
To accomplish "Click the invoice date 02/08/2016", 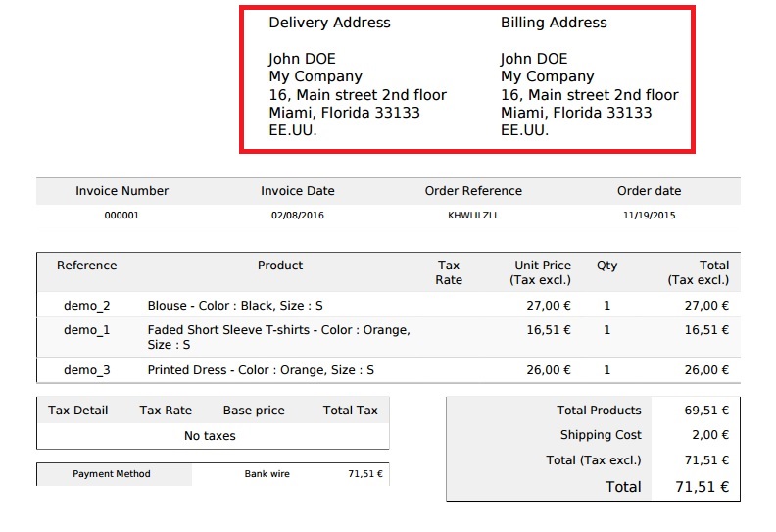I will point(298,216).
